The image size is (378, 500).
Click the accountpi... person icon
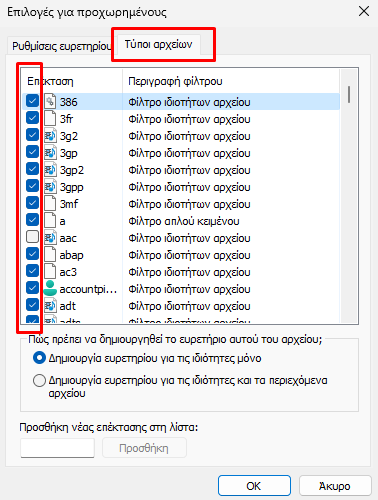(50, 288)
